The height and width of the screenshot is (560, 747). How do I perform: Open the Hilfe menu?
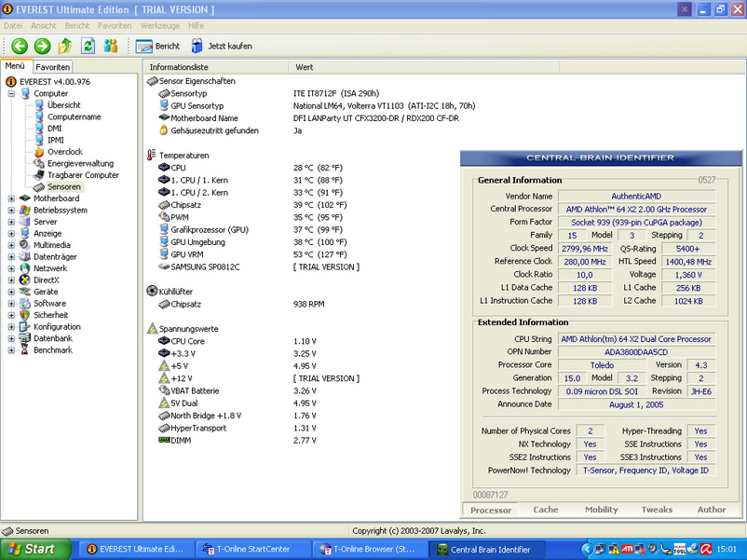click(196, 26)
